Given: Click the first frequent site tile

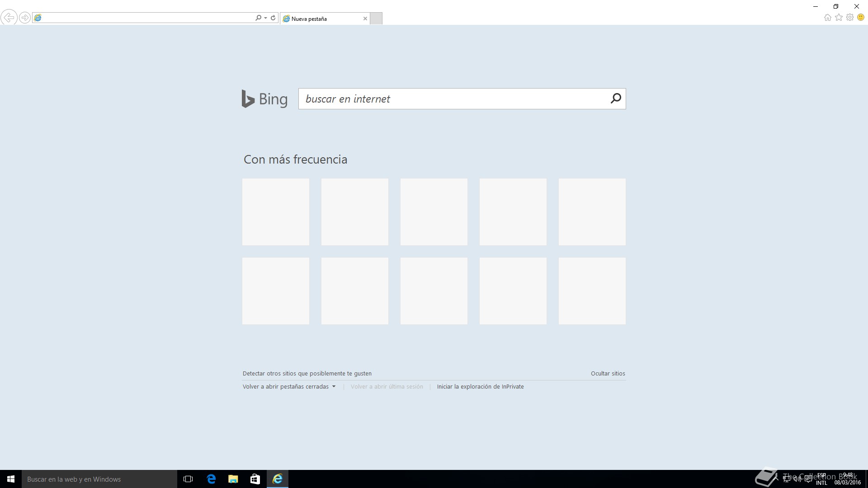Looking at the screenshot, I should pos(276,212).
